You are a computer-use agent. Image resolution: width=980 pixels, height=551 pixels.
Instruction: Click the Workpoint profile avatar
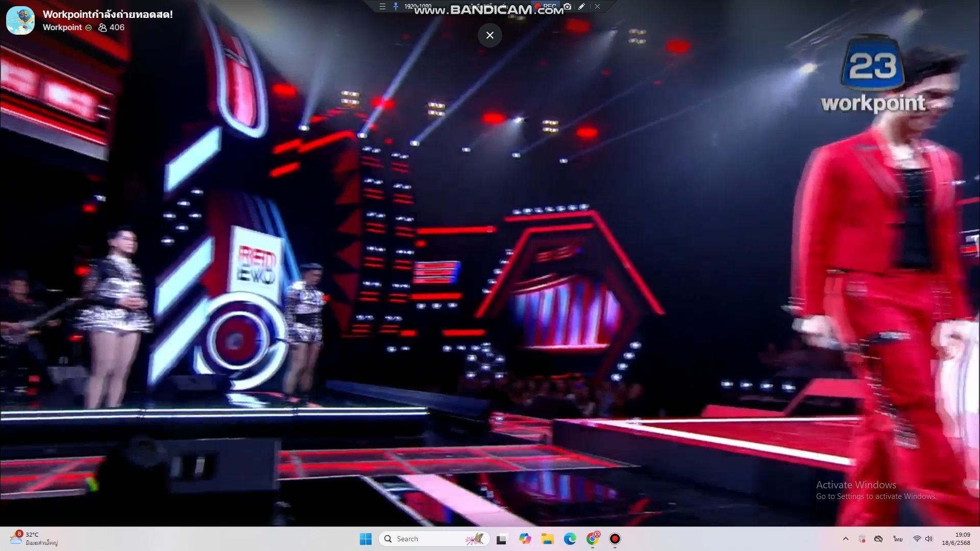pyautogui.click(x=20, y=20)
